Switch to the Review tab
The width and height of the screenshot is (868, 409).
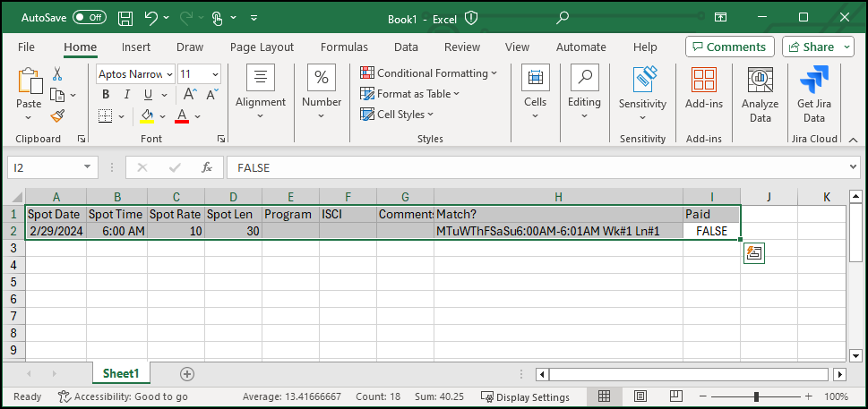[x=461, y=47]
